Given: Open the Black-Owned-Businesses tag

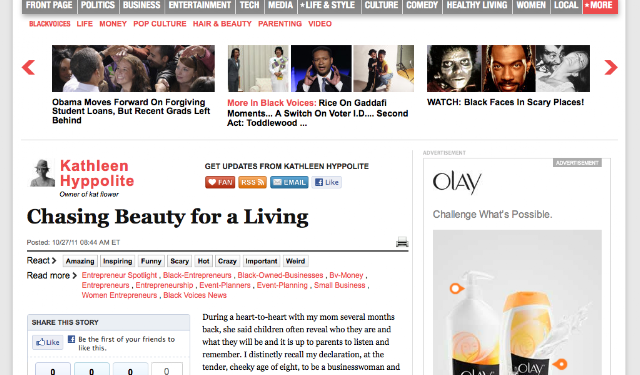Looking at the screenshot, I should 280,275.
